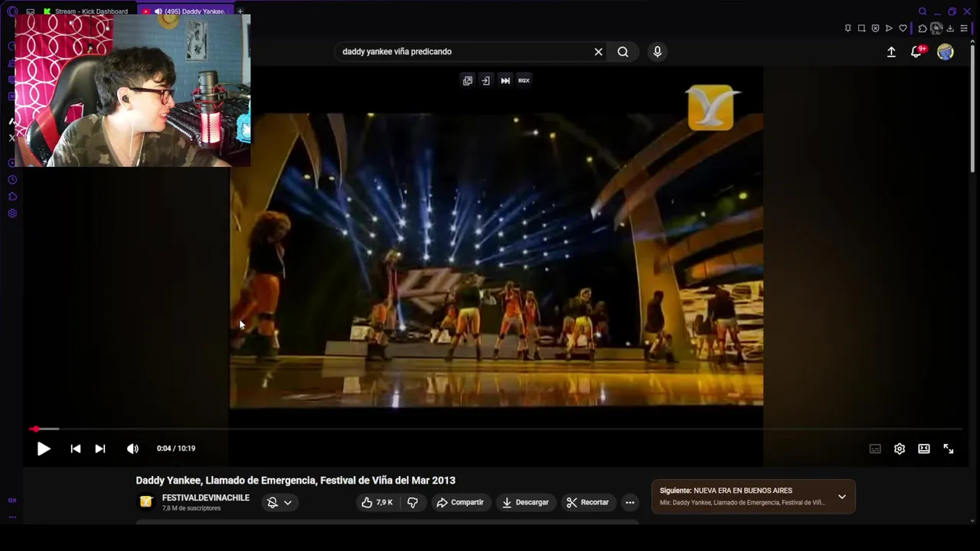Open the sidebar three-dots more menu
Screen dimensions: 980x551
(12, 517)
